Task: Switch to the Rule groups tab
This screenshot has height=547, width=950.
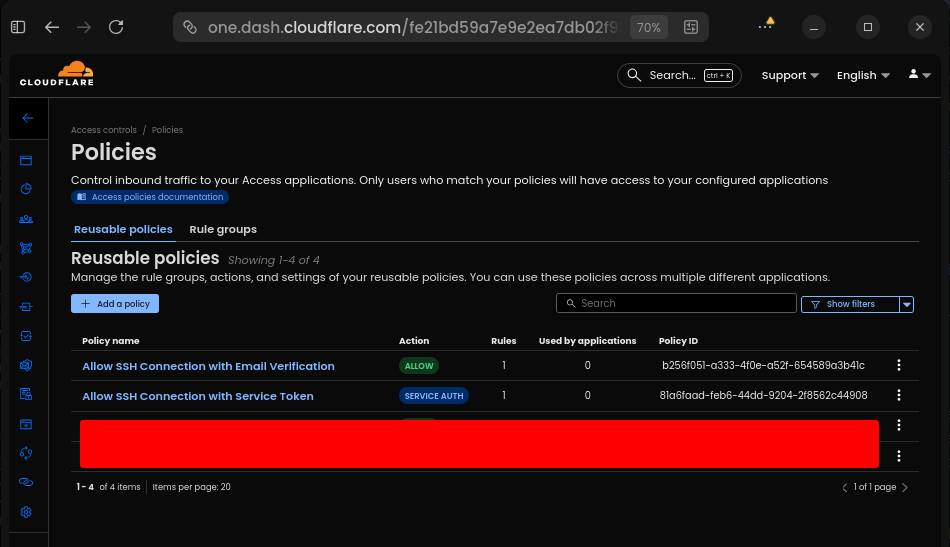Action: click(x=223, y=229)
